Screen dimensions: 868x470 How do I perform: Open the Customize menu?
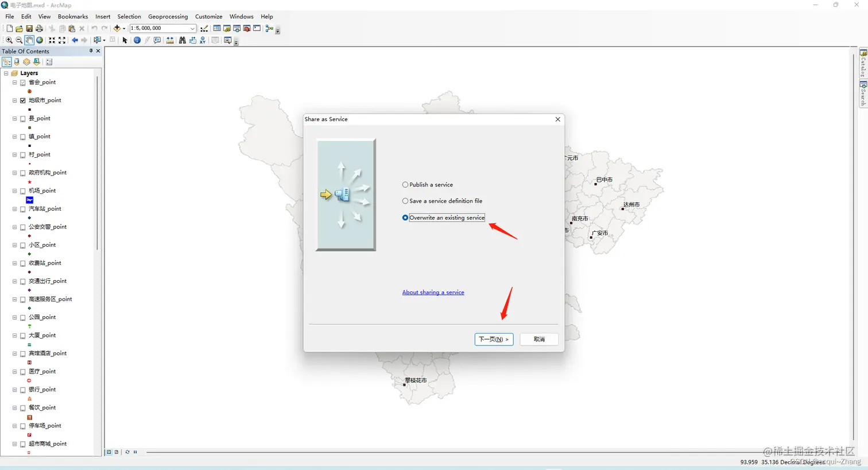(209, 17)
